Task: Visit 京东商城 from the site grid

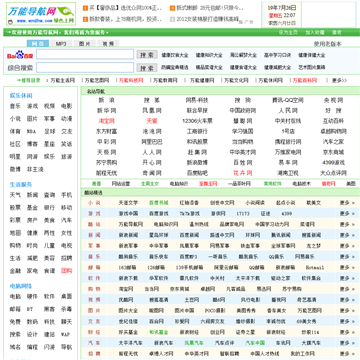Action: point(333,152)
